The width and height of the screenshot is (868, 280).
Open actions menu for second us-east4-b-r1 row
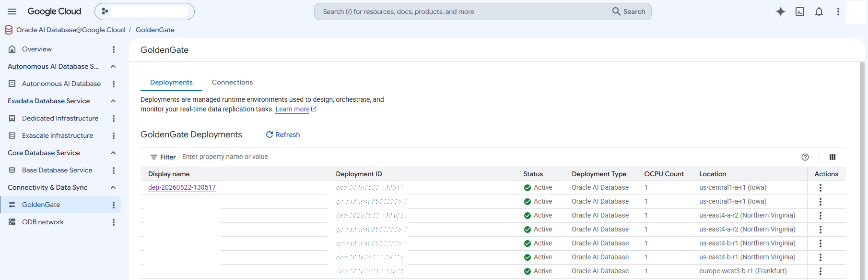[x=821, y=257]
